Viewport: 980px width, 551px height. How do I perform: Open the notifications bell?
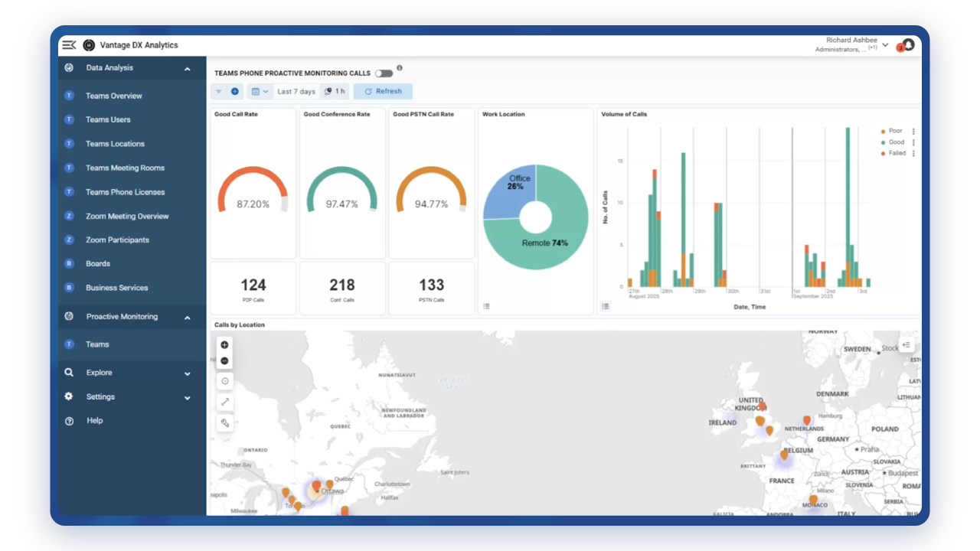[x=908, y=45]
